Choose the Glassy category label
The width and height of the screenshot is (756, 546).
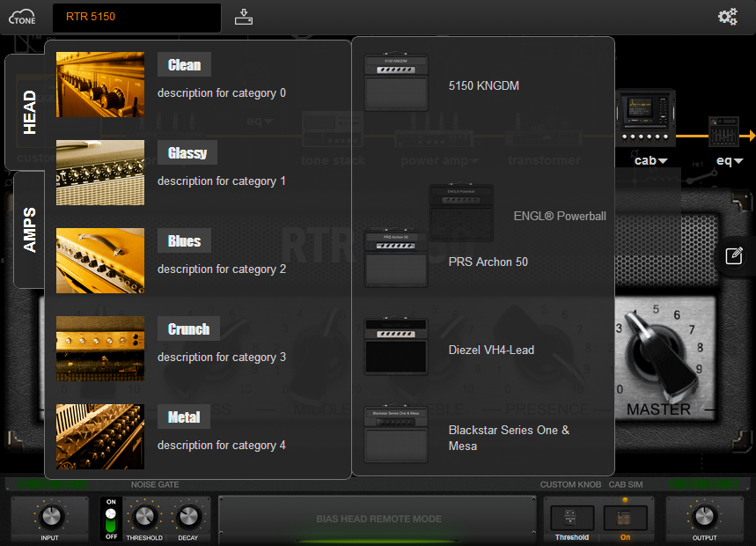[187, 153]
